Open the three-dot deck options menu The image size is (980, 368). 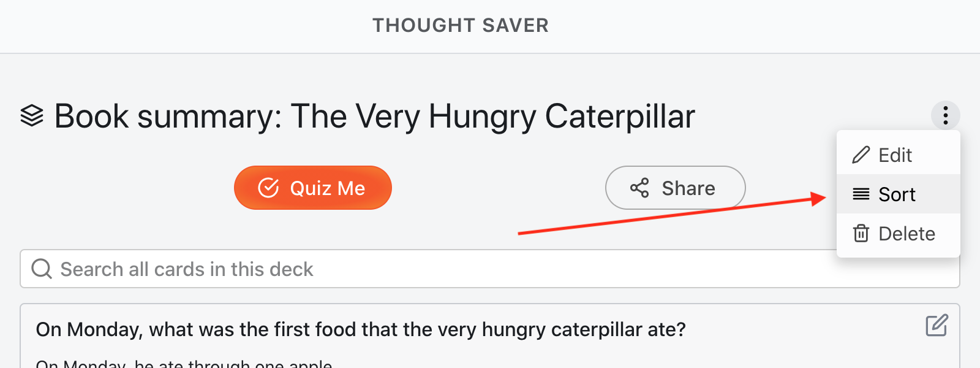pos(945,115)
